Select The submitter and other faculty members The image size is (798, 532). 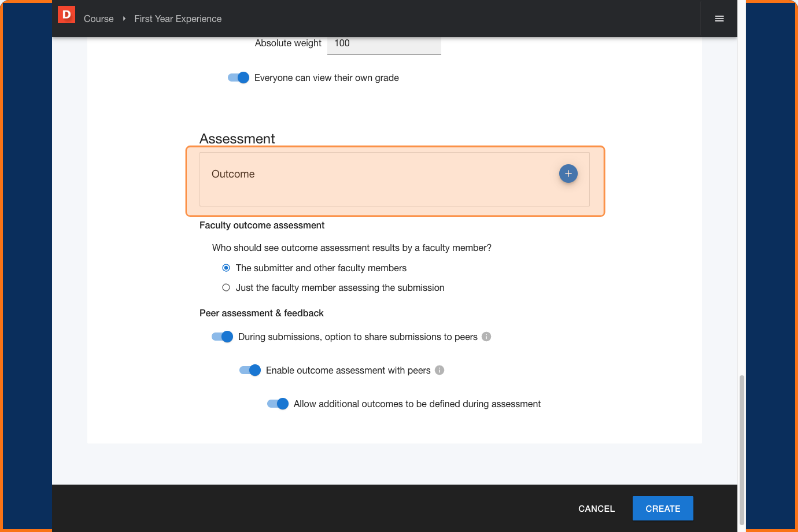pos(226,268)
